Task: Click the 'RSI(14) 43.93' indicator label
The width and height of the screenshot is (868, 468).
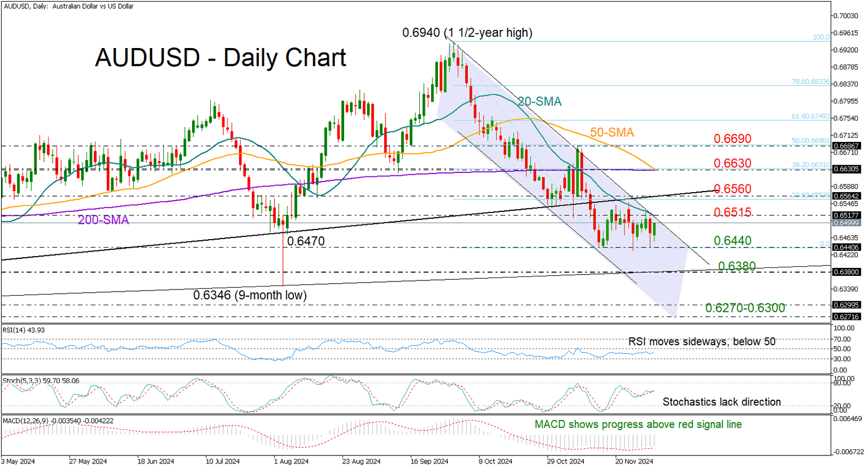Action: (24, 330)
